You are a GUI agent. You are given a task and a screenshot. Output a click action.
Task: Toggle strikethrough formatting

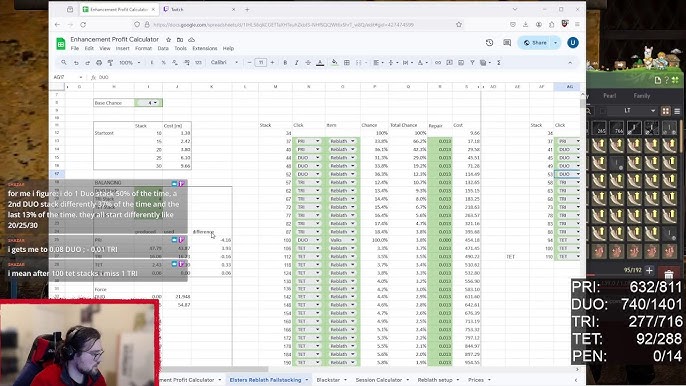[x=308, y=63]
